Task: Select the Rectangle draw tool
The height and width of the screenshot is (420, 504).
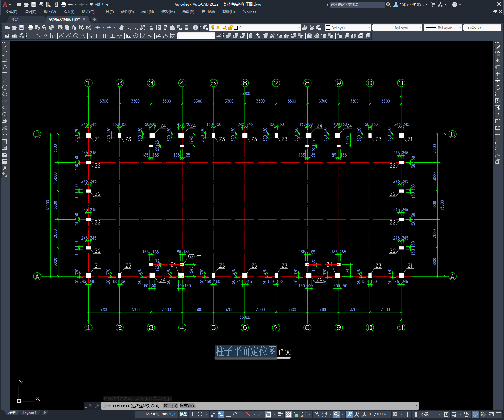Action: click(x=5, y=74)
